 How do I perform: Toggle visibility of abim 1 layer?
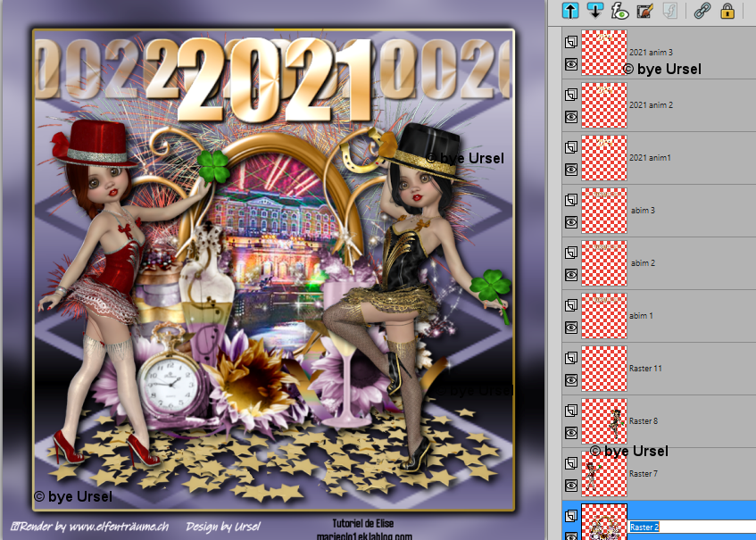571,328
